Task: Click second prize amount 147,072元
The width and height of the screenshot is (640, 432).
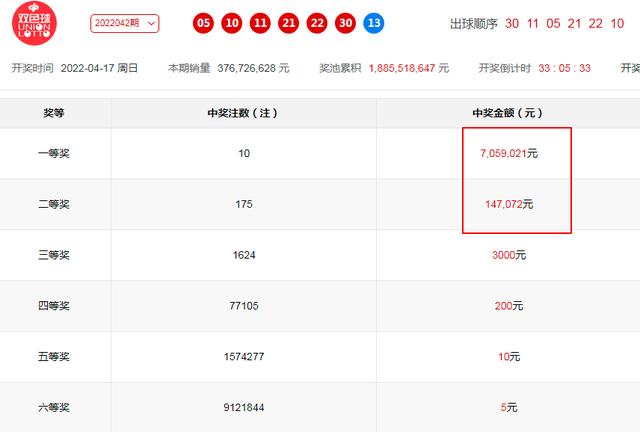Action: (509, 204)
